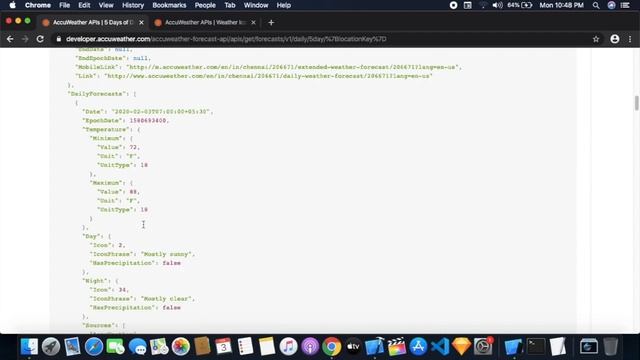Open Finder from the dock
The image size is (640, 360).
coord(29,347)
